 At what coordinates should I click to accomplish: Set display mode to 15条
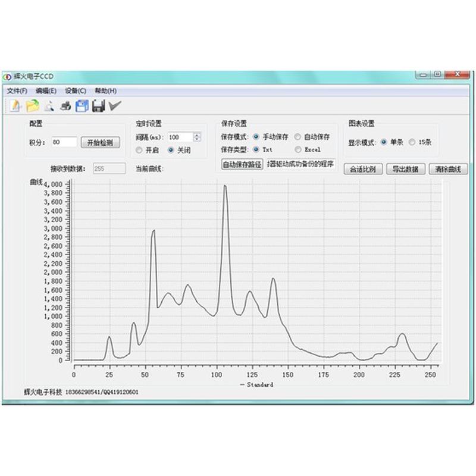coord(411,142)
